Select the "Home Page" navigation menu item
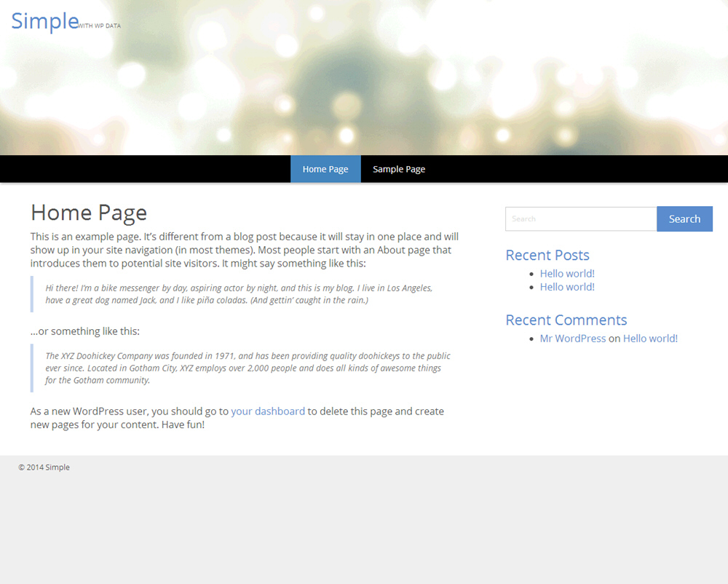This screenshot has width=728, height=584. coord(325,169)
